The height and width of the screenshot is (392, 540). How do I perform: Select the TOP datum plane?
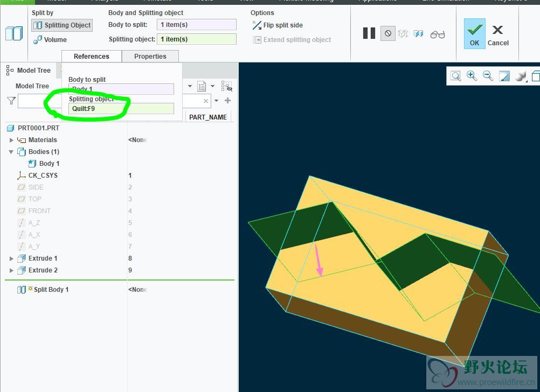35,199
